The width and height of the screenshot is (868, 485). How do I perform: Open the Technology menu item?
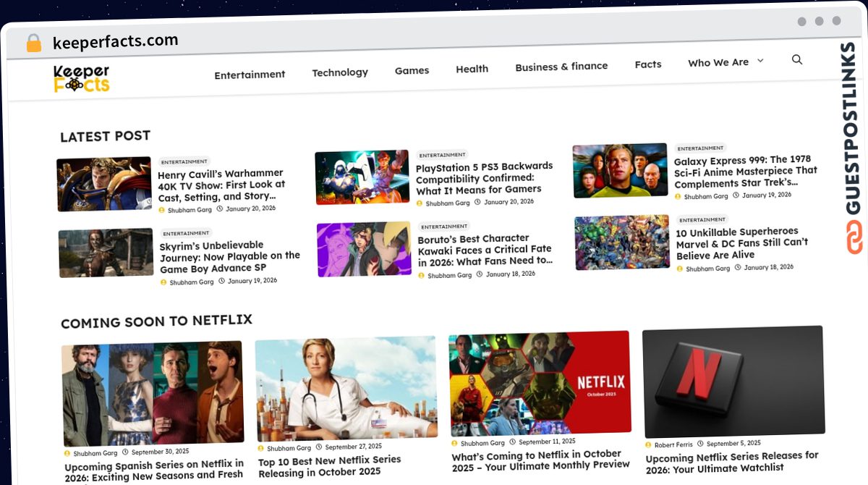340,72
